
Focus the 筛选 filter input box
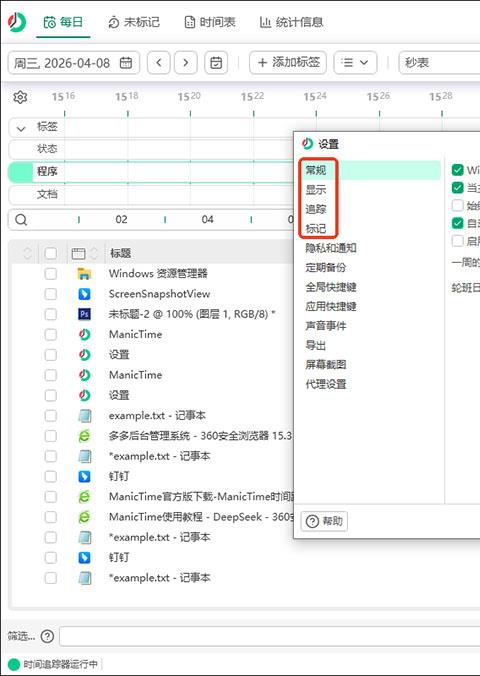[x=270, y=636]
